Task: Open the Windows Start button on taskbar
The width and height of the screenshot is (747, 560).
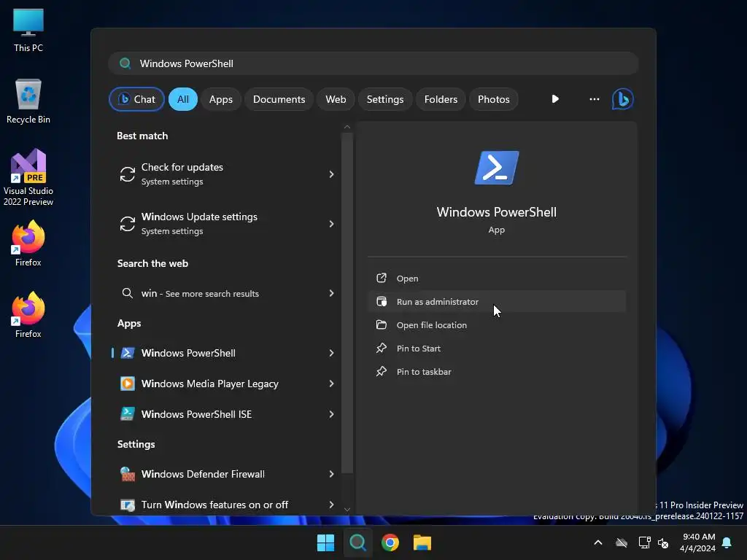Action: (x=326, y=542)
